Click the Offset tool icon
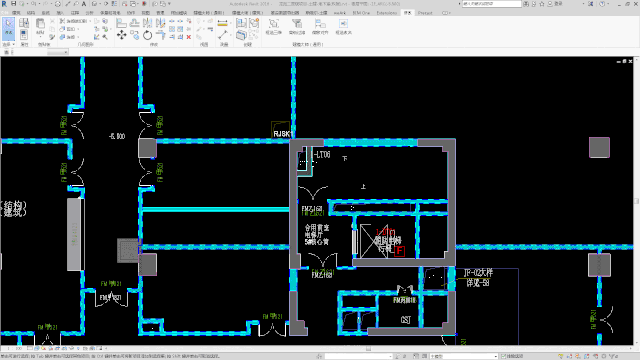The image size is (640, 360). (x=134, y=23)
